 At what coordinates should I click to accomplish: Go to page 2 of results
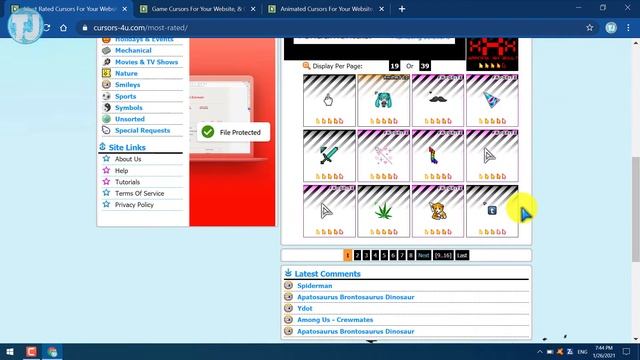[357, 256]
